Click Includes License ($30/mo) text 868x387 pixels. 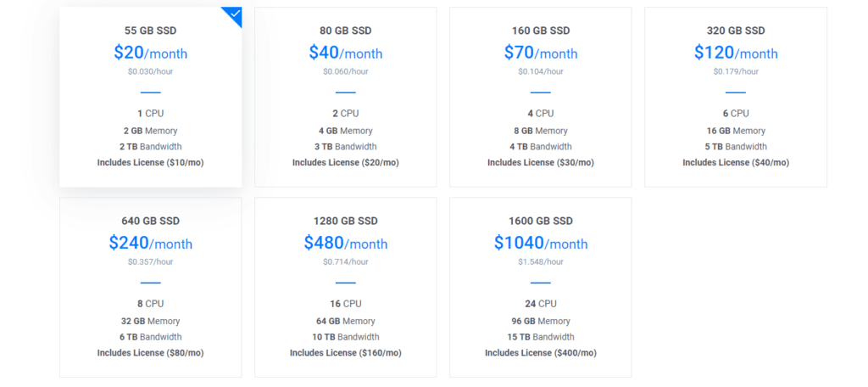[x=540, y=162]
